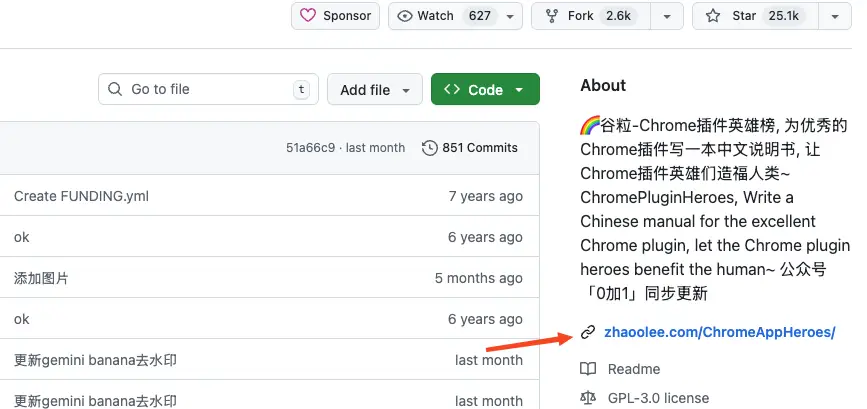Screen dimensions: 867x409
Task: Click the Readme book icon
Action: tap(588, 369)
